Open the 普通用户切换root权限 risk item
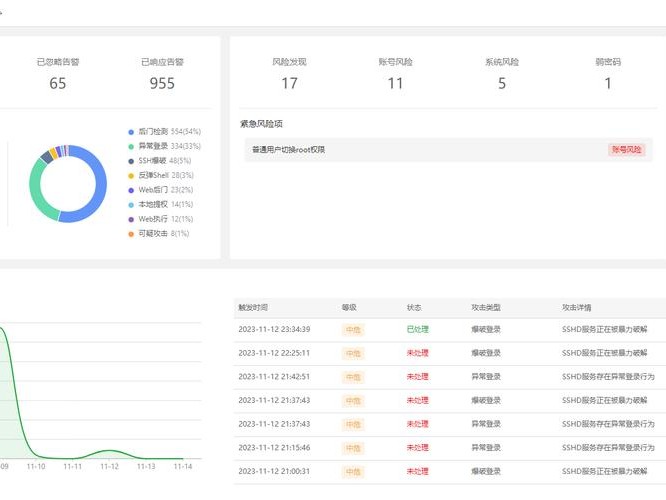 pos(449,150)
